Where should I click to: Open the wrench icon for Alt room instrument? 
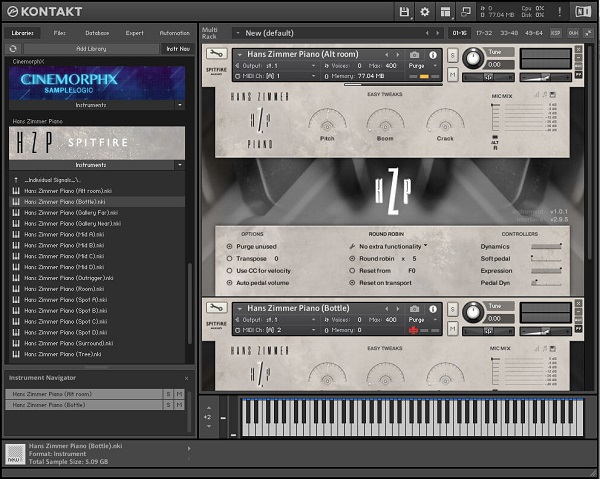point(217,54)
